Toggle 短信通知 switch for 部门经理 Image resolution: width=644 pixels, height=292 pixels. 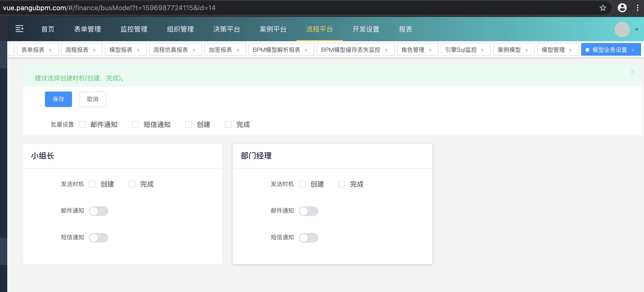click(308, 238)
